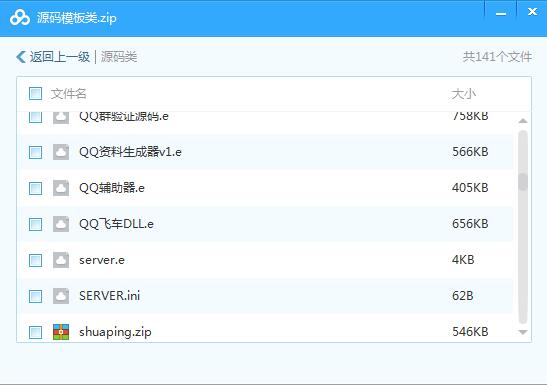This screenshot has height=386, width=547.
Task: Tick the select-all checkbox beside 文件名
Action: point(35,94)
